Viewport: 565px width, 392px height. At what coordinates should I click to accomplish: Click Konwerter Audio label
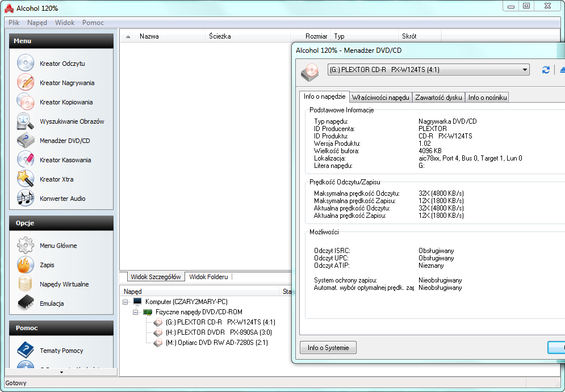(x=62, y=199)
